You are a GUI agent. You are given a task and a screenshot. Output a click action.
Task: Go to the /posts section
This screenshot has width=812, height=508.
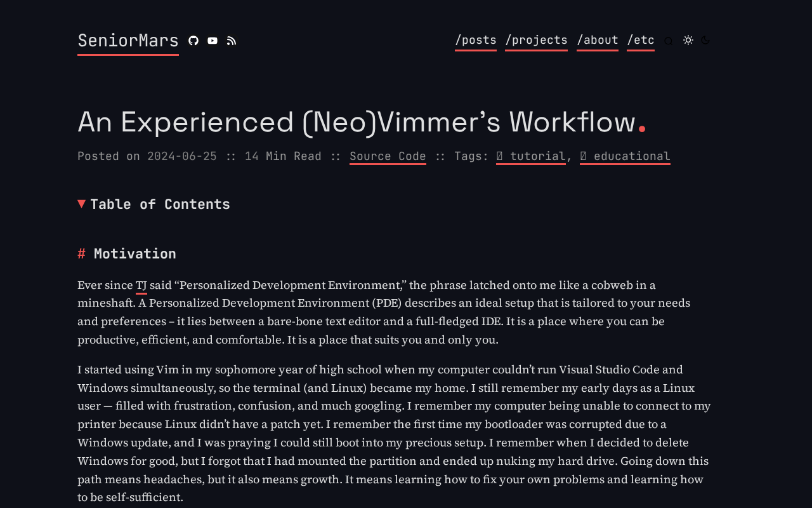tap(476, 39)
